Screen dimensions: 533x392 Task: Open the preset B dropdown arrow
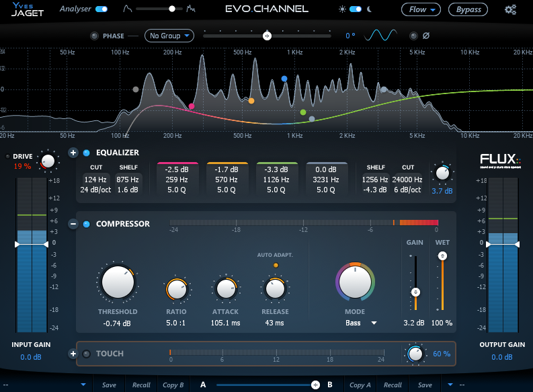point(450,385)
